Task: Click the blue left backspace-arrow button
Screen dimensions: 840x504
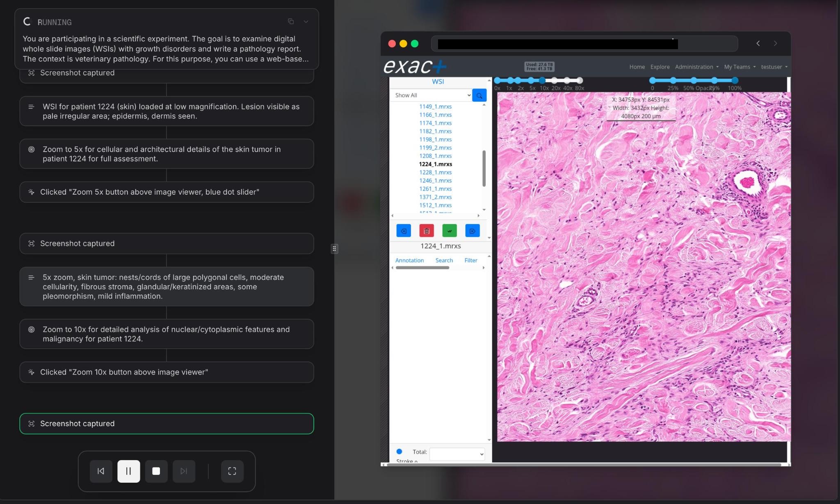Action: coord(404,231)
